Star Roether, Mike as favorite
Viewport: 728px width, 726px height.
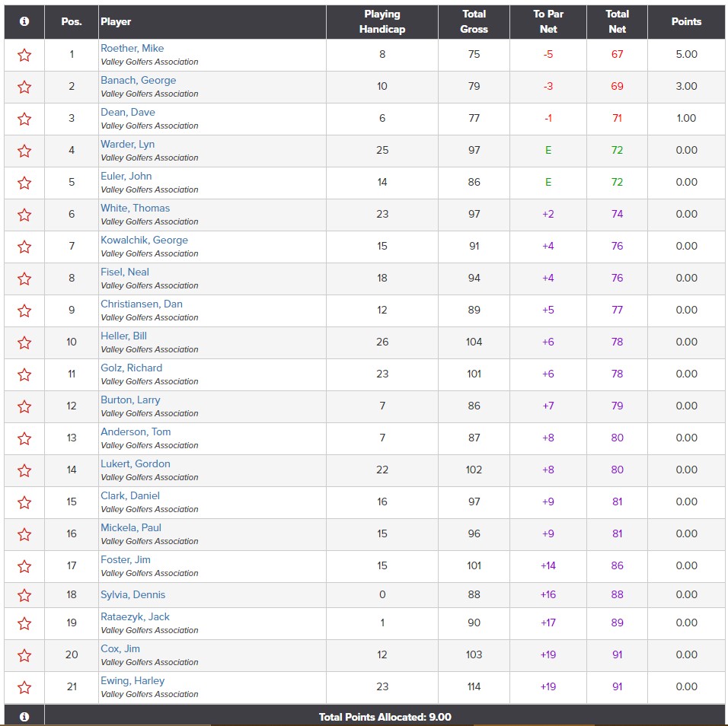click(24, 55)
